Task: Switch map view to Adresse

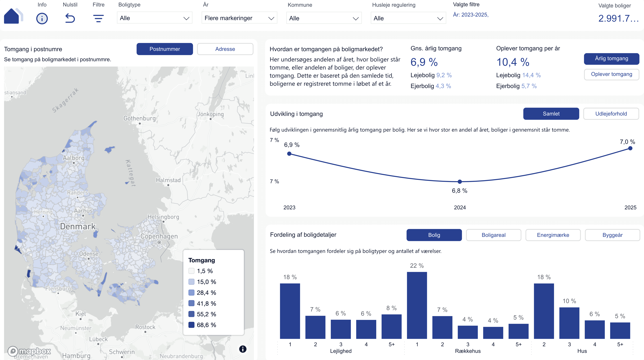Action: pos(225,49)
